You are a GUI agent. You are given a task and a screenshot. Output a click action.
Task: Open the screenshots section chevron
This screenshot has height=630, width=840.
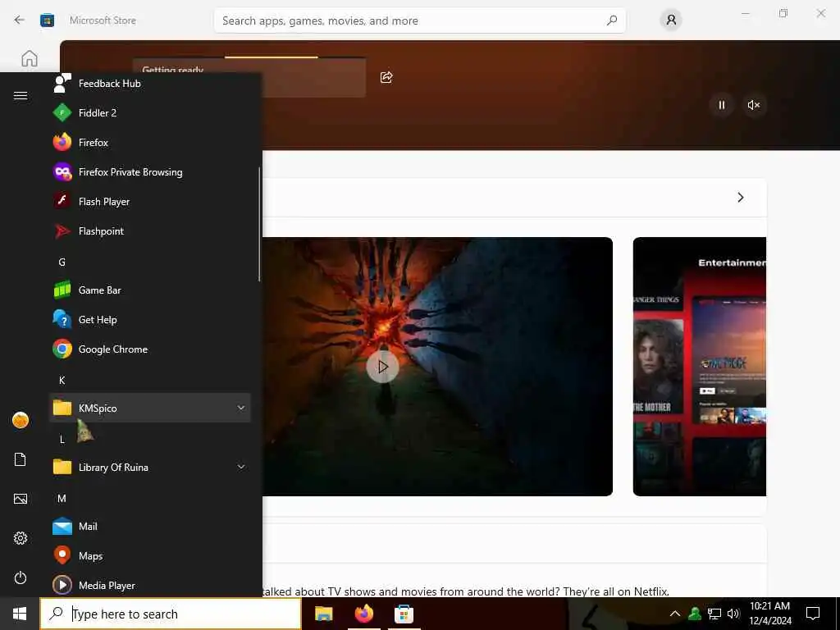click(741, 197)
